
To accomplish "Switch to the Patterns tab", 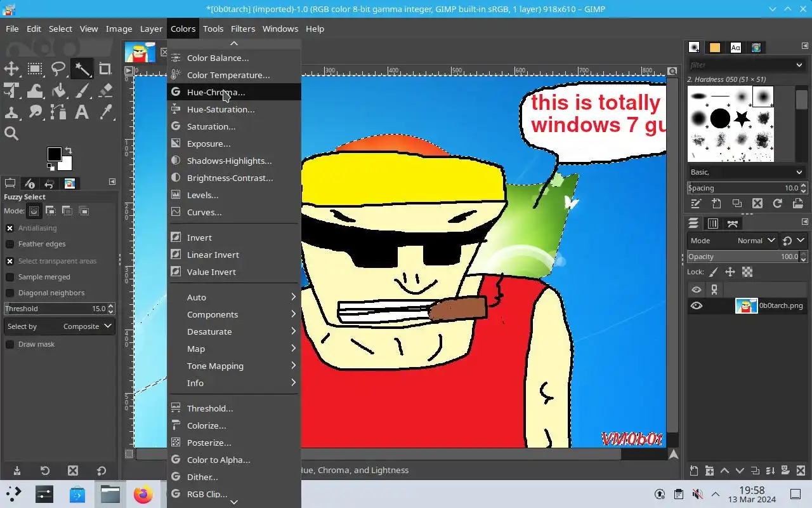I will point(715,48).
